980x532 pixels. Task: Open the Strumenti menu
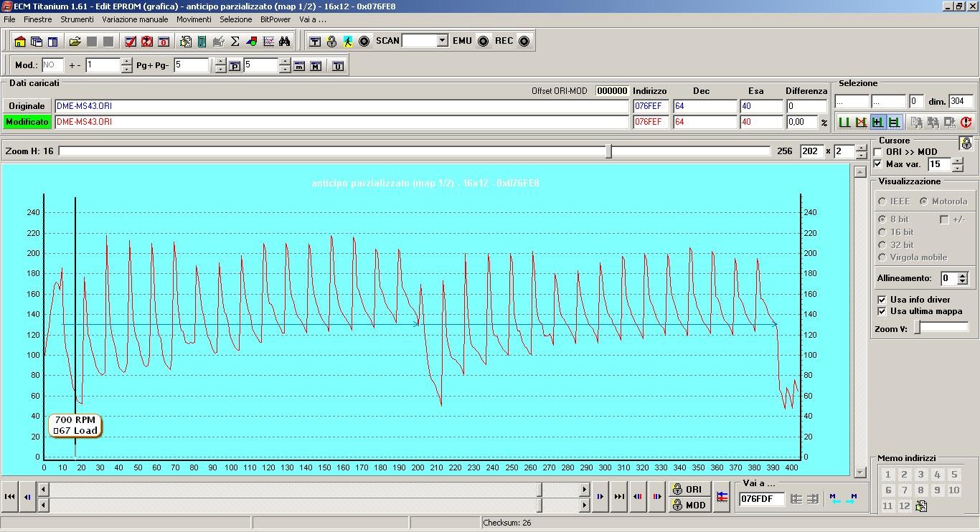pyautogui.click(x=77, y=19)
